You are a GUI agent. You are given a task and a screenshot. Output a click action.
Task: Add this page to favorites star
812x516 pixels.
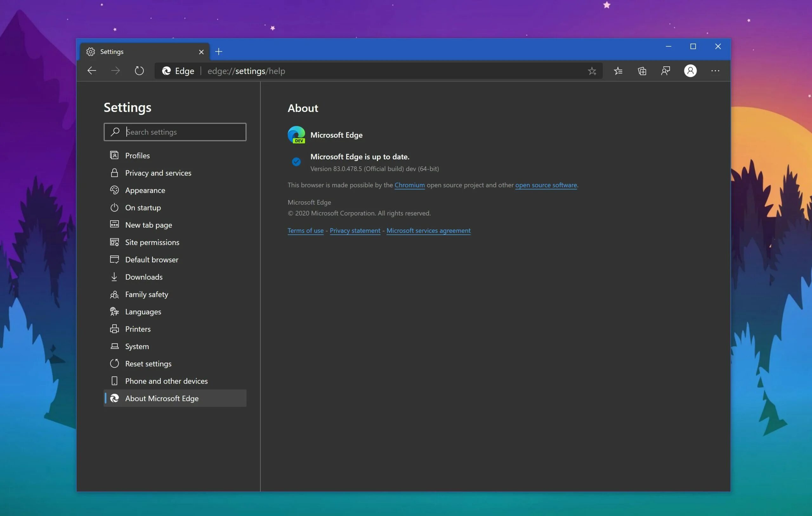[592, 71]
